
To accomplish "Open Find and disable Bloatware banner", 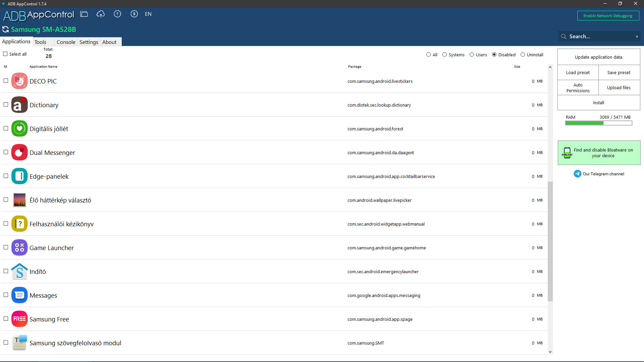I will 599,153.
